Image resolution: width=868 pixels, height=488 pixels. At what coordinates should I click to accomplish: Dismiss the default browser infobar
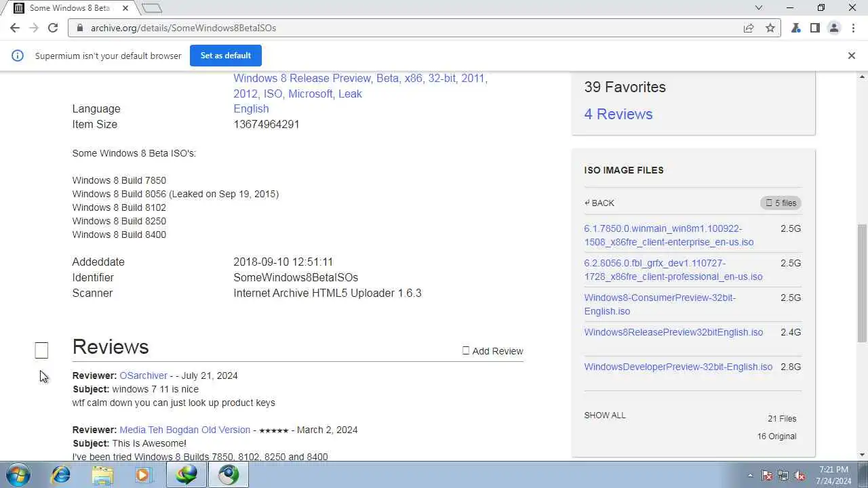852,56
